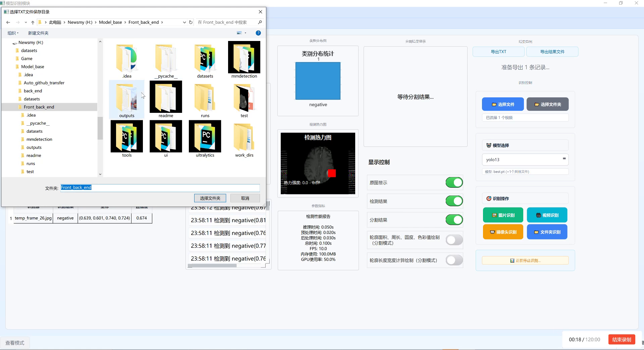Image resolution: width=644 pixels, height=350 pixels.
Task: Click the Front_back_end filename input field
Action: [x=160, y=188]
